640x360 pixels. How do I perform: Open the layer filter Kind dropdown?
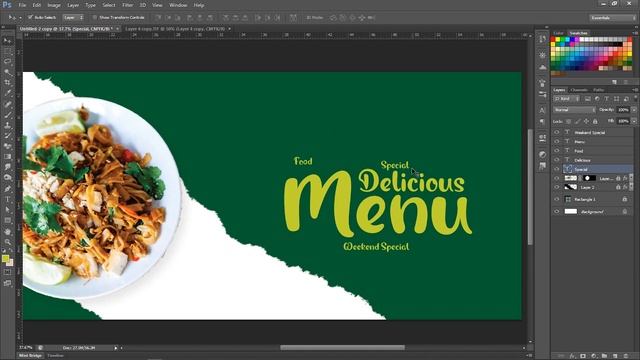tap(567, 99)
